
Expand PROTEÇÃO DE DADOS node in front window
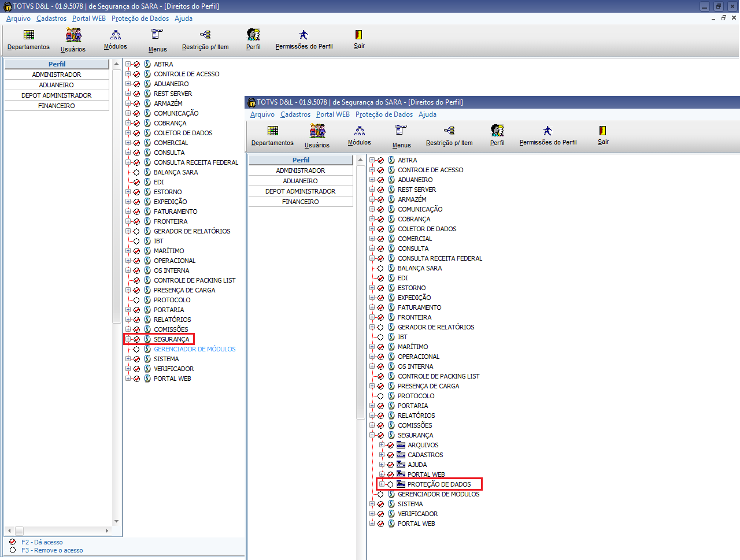tap(382, 484)
